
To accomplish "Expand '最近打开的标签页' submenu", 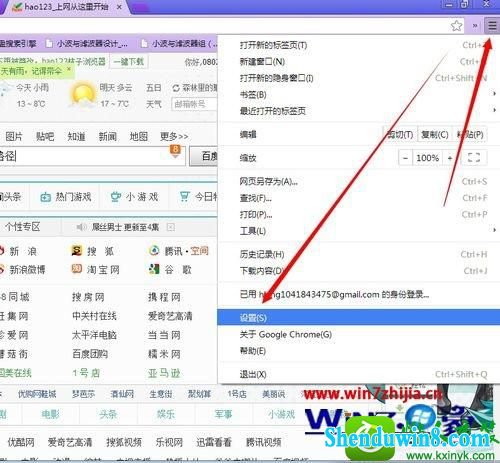I will click(358, 111).
